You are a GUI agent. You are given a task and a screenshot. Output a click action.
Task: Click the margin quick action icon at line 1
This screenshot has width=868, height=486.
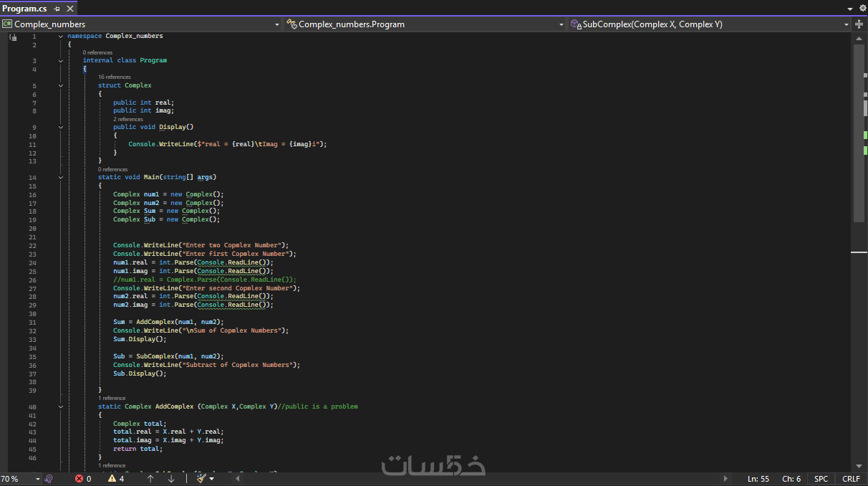pyautogui.click(x=13, y=37)
